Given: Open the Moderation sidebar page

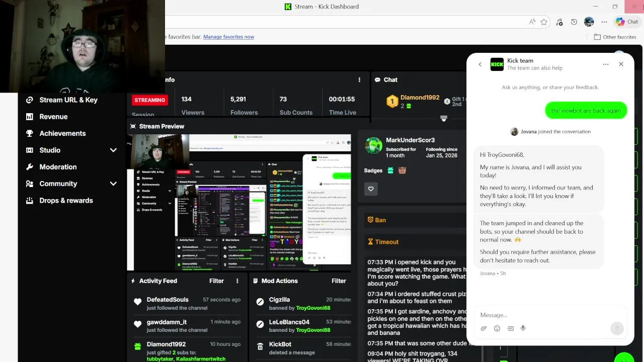Looking at the screenshot, I should coord(58,167).
